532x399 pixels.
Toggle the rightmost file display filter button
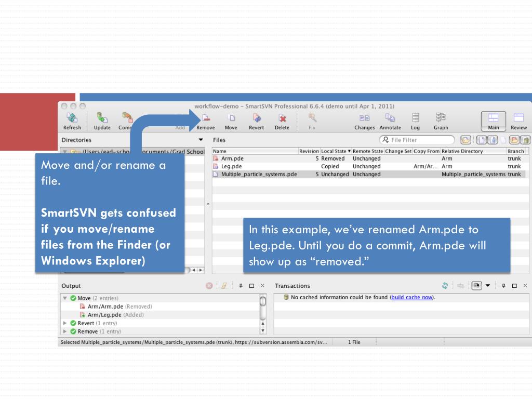pos(525,140)
